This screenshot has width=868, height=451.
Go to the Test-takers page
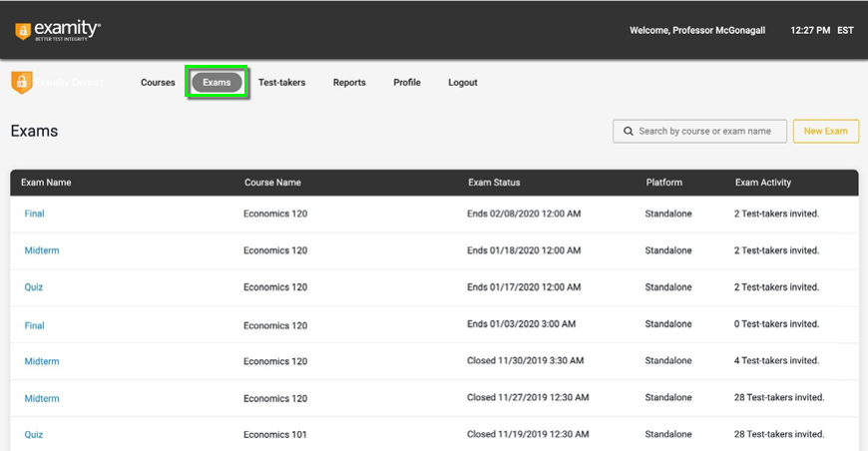click(x=281, y=83)
